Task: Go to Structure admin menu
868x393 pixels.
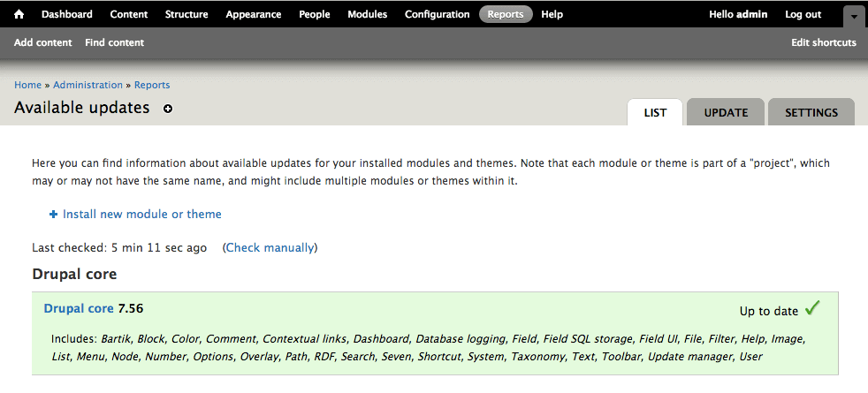Action: [187, 14]
